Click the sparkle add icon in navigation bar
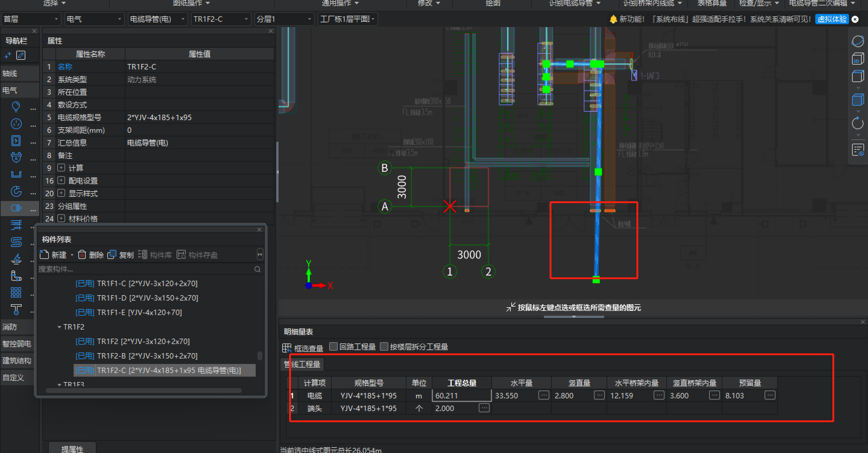 pos(8,55)
